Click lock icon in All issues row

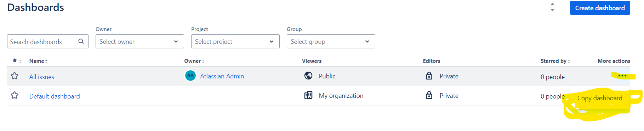point(429,76)
